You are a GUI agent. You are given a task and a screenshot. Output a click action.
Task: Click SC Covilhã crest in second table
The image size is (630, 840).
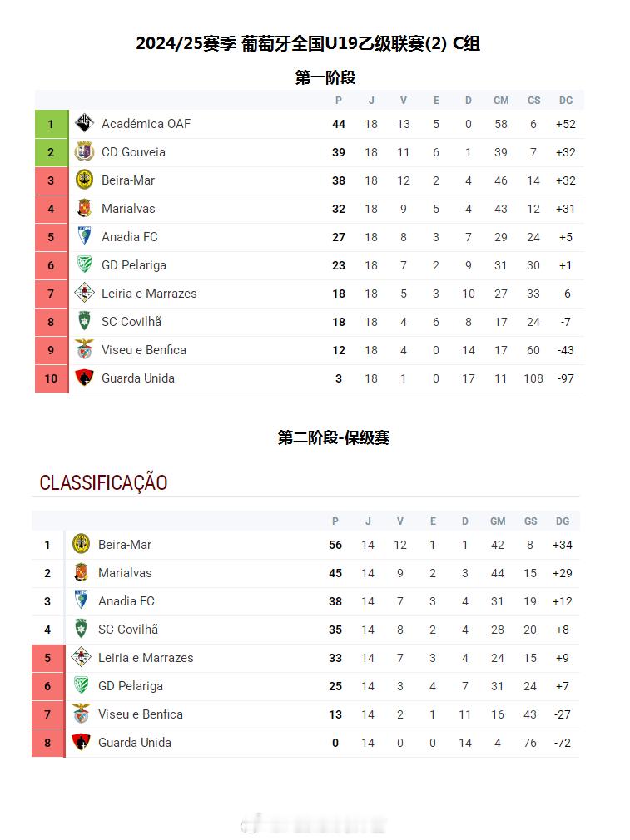click(81, 629)
